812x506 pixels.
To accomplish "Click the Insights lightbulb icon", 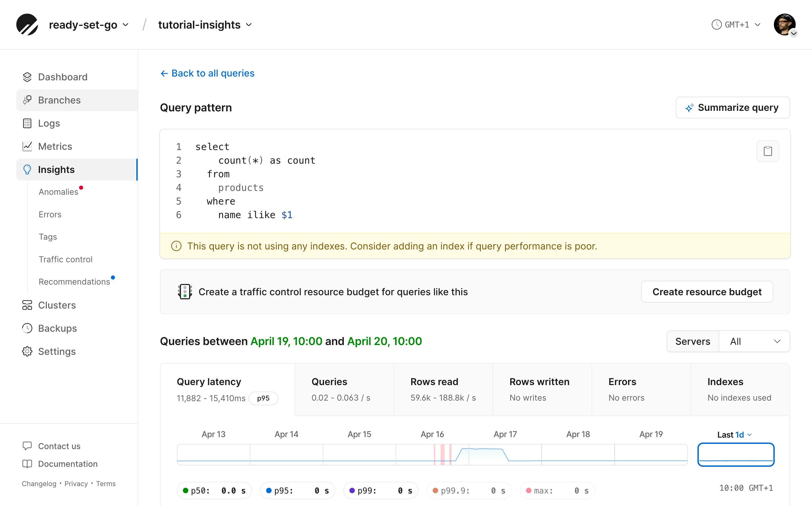I will [27, 170].
